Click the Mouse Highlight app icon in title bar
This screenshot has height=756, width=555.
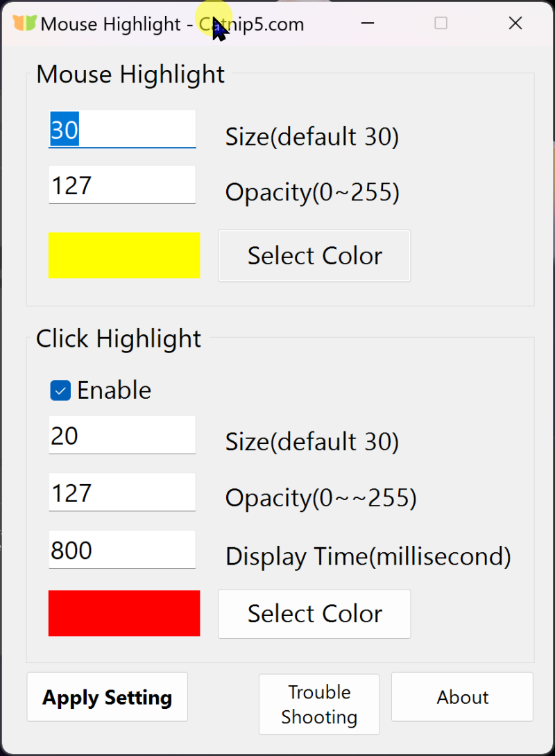pyautogui.click(x=24, y=24)
